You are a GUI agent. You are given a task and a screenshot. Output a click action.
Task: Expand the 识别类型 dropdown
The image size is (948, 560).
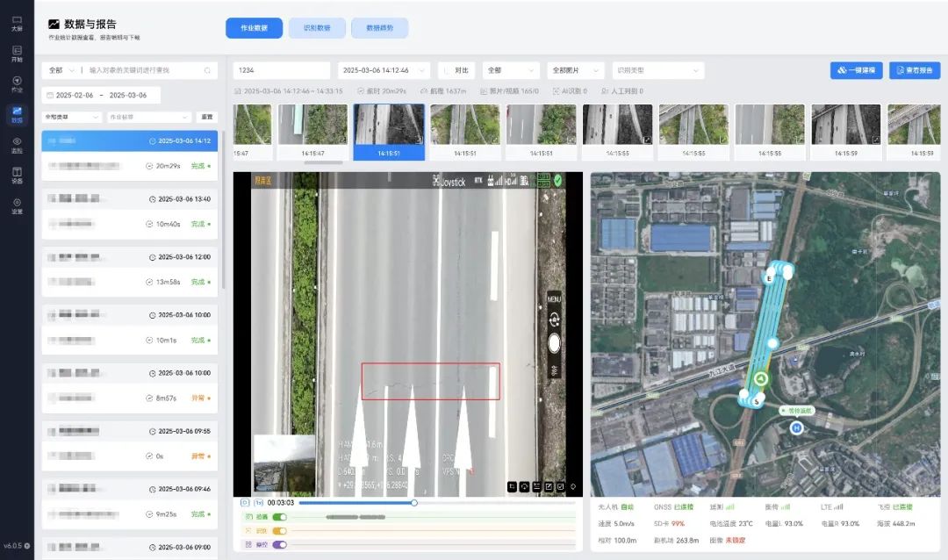point(657,70)
